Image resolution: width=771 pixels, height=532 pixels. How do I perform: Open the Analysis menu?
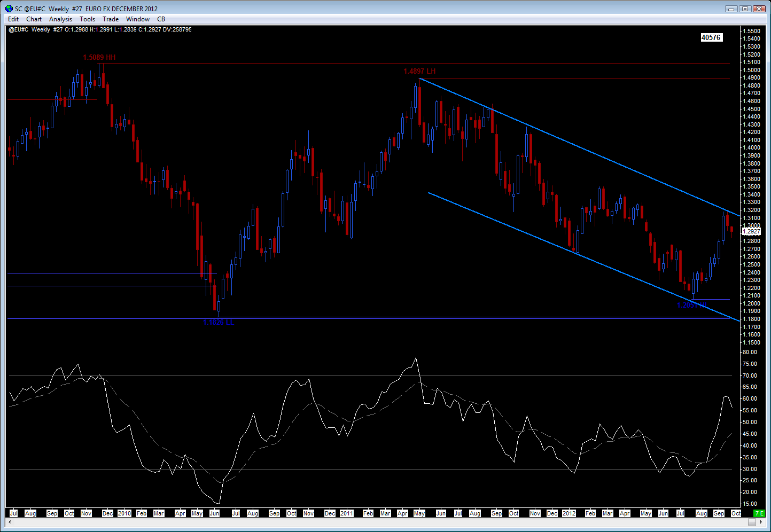coord(60,19)
